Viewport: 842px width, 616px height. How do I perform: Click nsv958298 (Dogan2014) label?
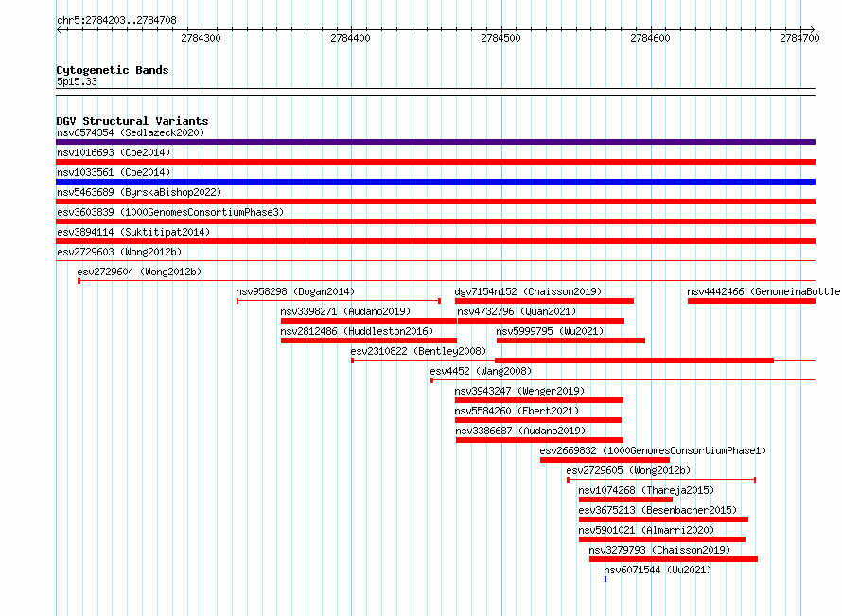295,291
